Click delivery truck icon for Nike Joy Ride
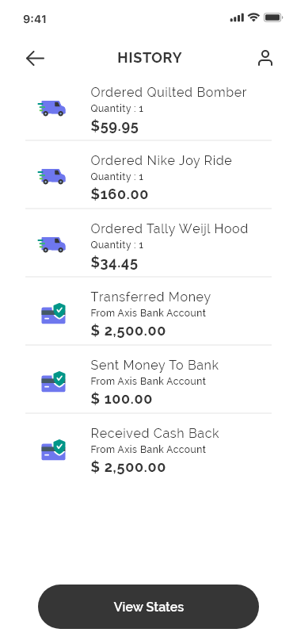 [51, 177]
